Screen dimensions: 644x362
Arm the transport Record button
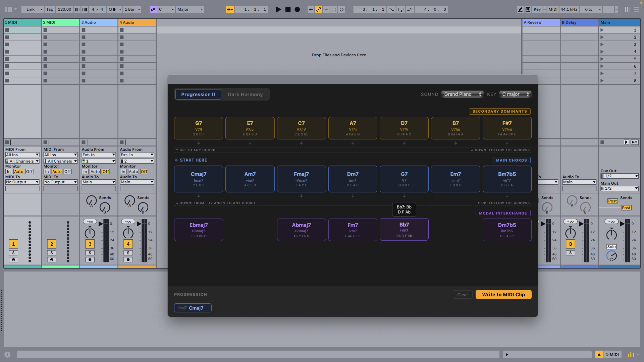(x=297, y=9)
